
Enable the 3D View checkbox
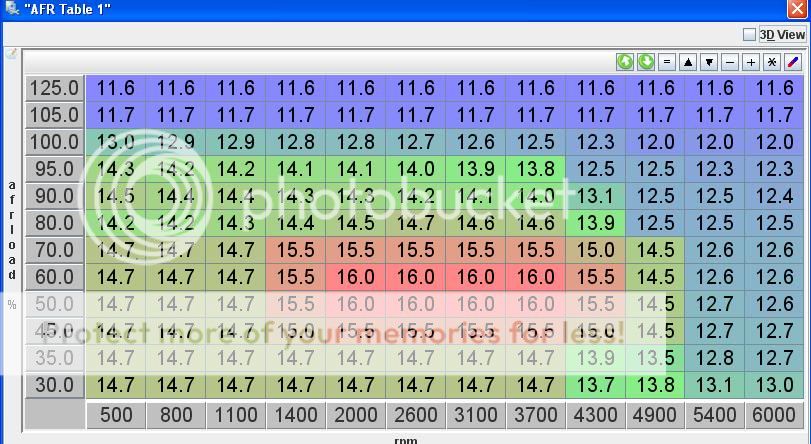750,35
